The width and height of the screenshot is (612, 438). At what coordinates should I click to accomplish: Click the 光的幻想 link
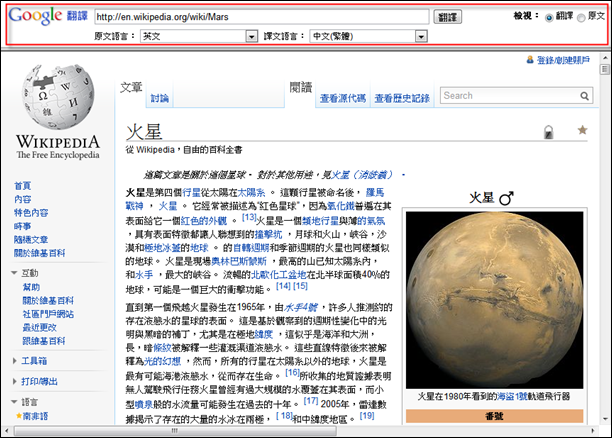pos(162,361)
